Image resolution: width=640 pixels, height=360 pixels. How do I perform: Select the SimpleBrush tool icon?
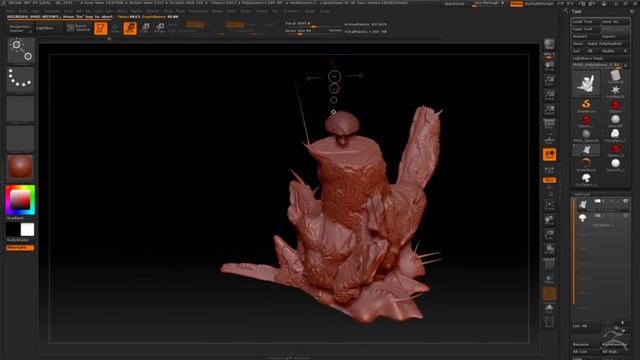(586, 105)
